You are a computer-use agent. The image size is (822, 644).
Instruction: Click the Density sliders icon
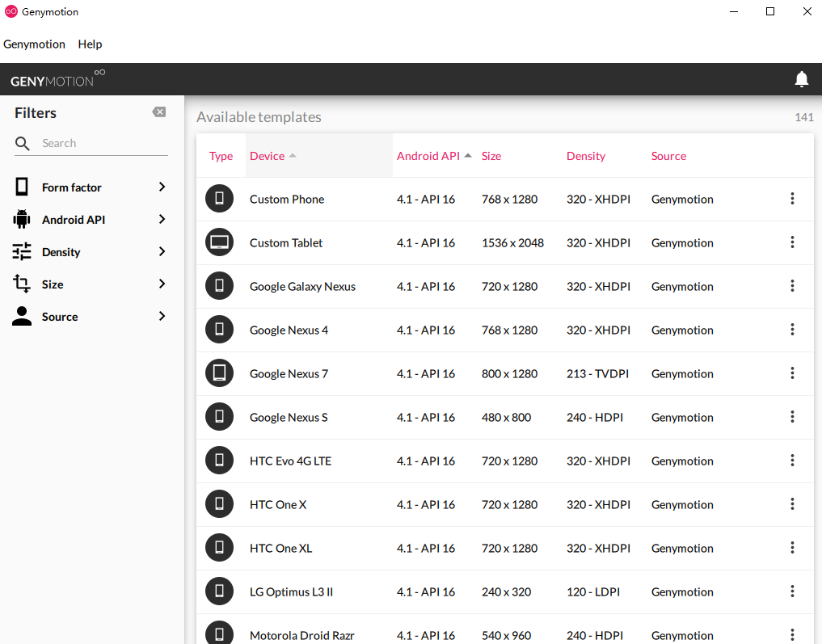pos(22,251)
